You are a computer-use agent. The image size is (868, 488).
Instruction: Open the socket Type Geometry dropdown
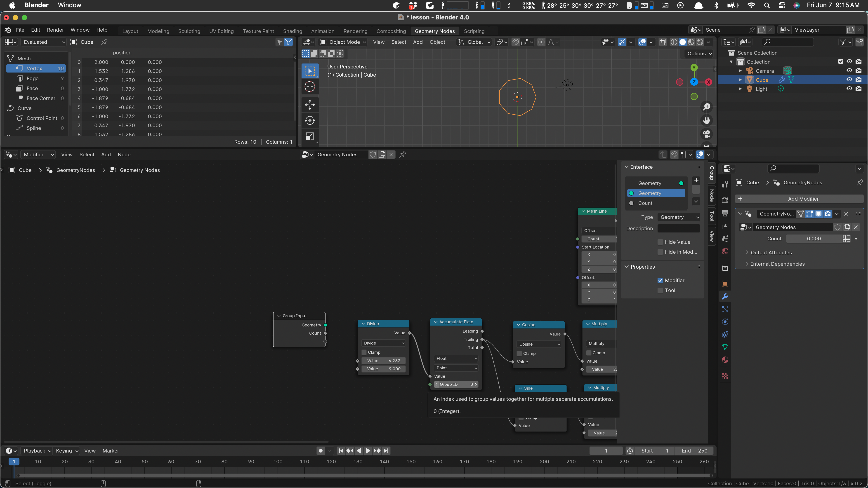679,217
